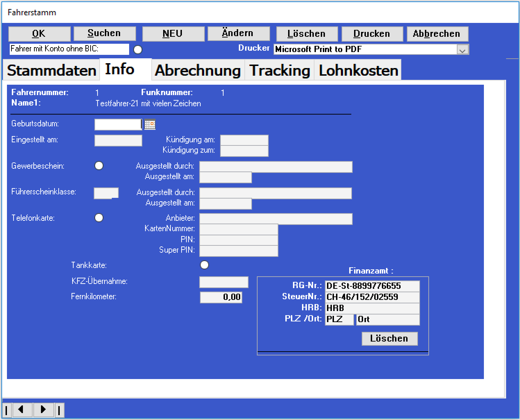Open the Lohnkosten tab
This screenshot has width=520, height=420.
358,70
